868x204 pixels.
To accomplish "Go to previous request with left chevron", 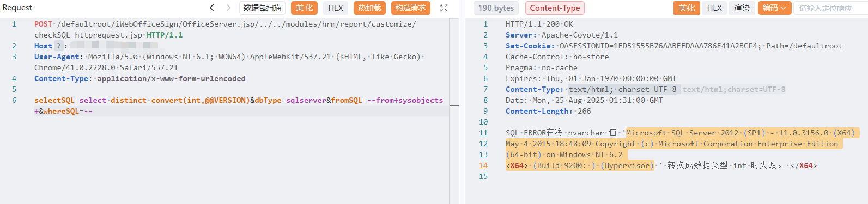I will [x=212, y=8].
